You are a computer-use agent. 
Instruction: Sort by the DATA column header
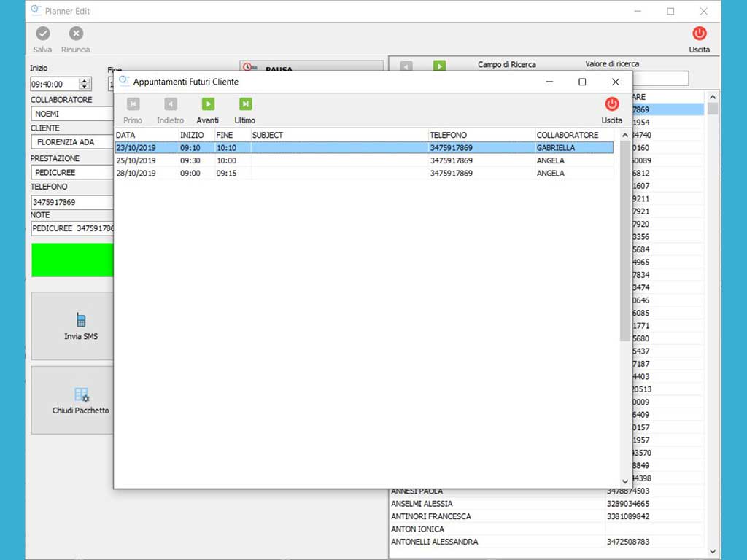click(146, 135)
